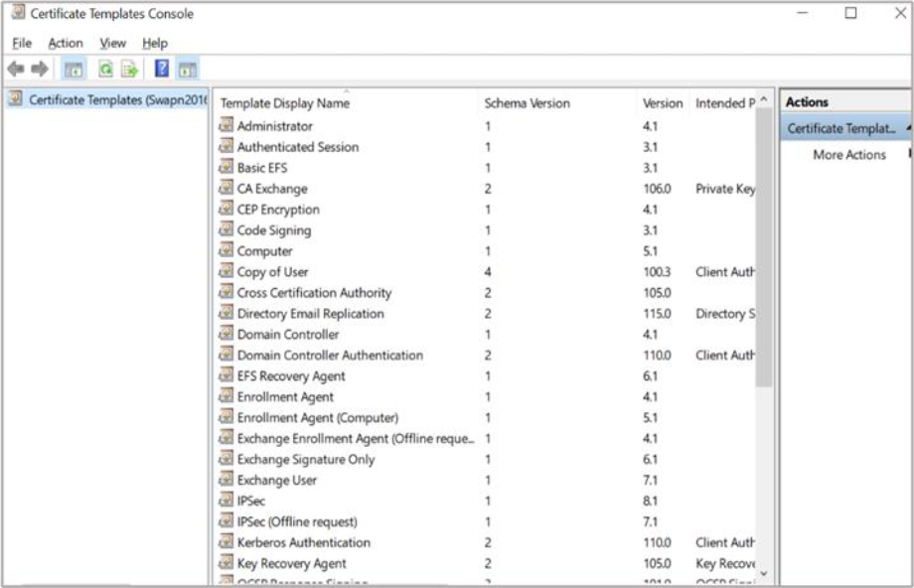Click the Back arrow toolbar icon

[15, 70]
